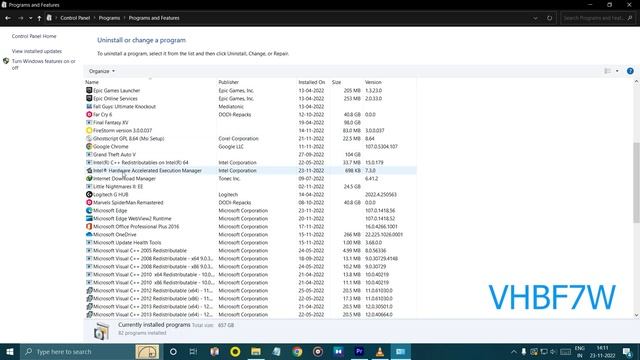Select Internet Download Manager icon

pyautogui.click(x=89, y=178)
